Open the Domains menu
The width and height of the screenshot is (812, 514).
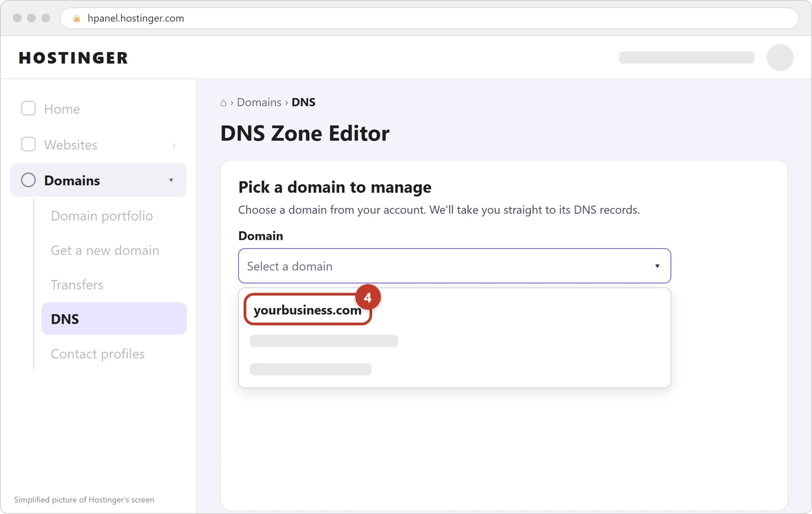click(x=98, y=180)
